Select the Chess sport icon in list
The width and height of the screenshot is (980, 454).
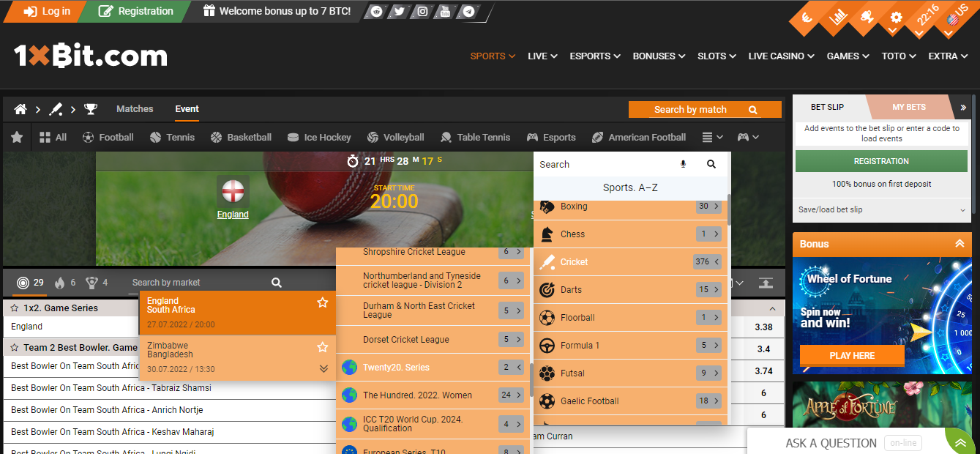click(546, 234)
